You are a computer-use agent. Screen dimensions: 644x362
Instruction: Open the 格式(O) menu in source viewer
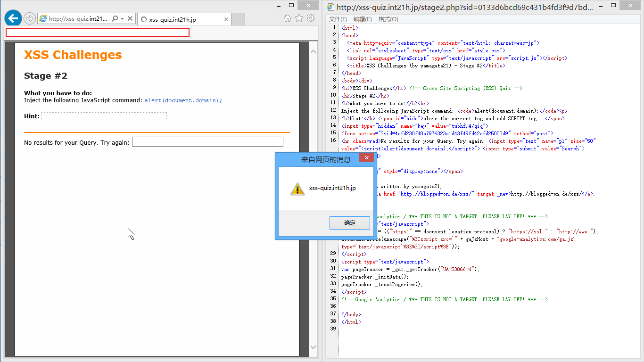pos(388,19)
